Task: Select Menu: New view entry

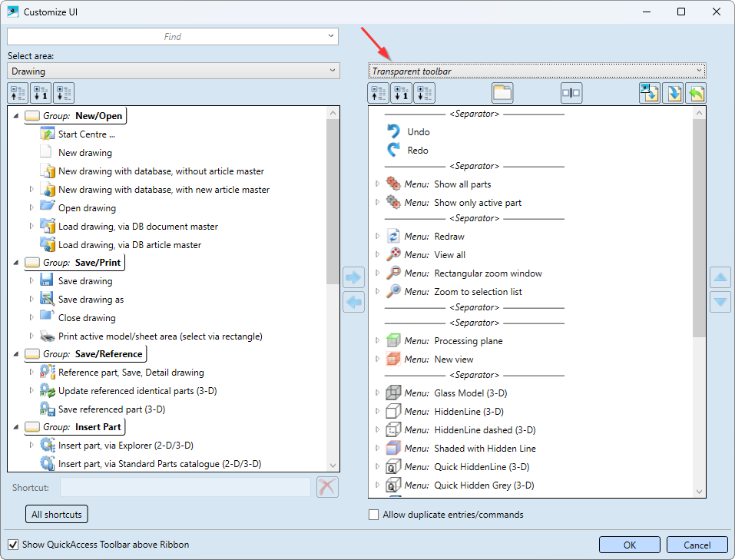Action: click(439, 360)
